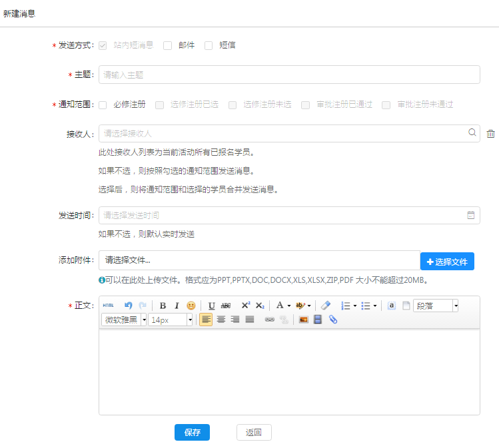Apply underline formatting
The height and width of the screenshot is (448, 499).
coord(212,306)
